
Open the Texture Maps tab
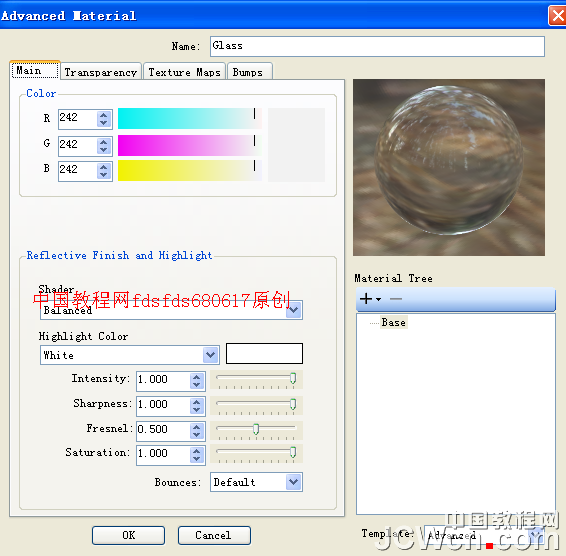[184, 72]
